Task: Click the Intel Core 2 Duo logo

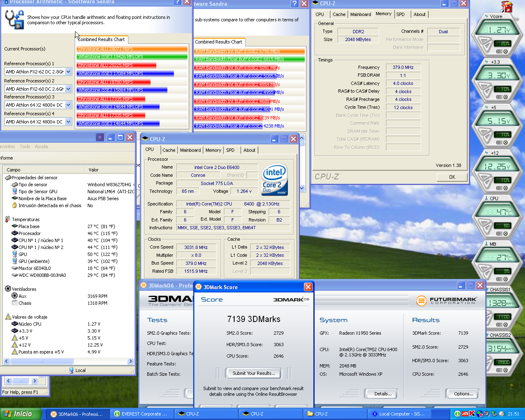Action: point(274,180)
